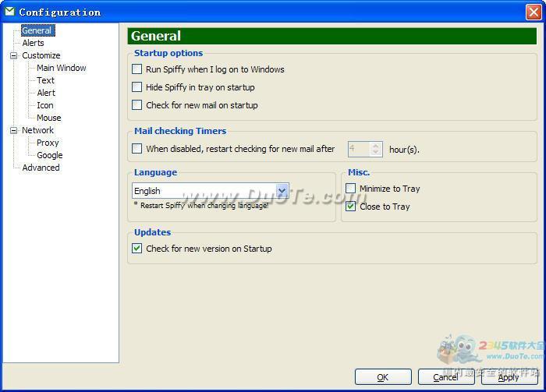Enable Run Spiffy when I log on

(x=136, y=69)
